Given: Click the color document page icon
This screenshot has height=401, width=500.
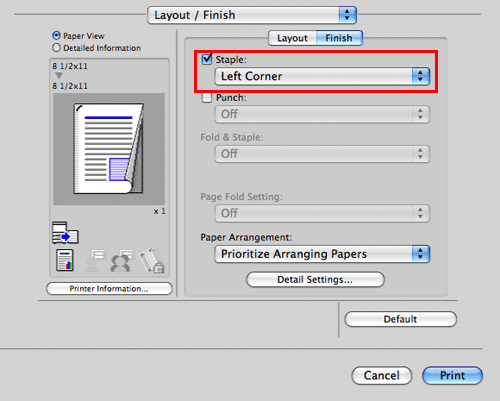Looking at the screenshot, I should click(x=65, y=260).
